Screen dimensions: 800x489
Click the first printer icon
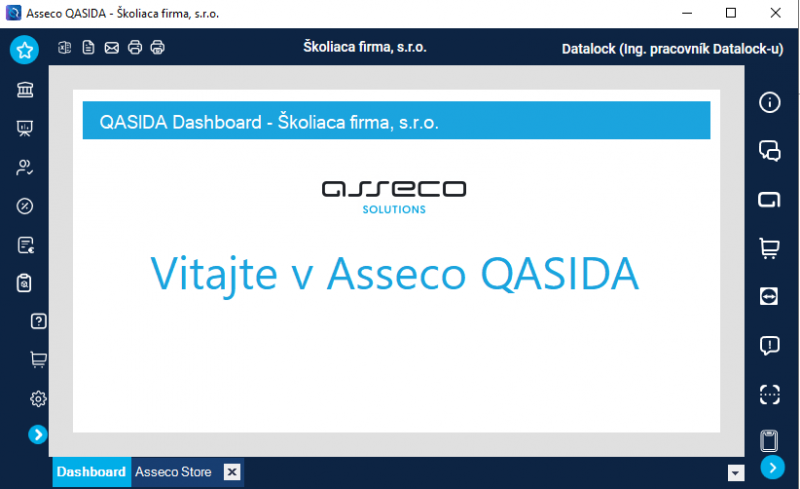[135, 47]
